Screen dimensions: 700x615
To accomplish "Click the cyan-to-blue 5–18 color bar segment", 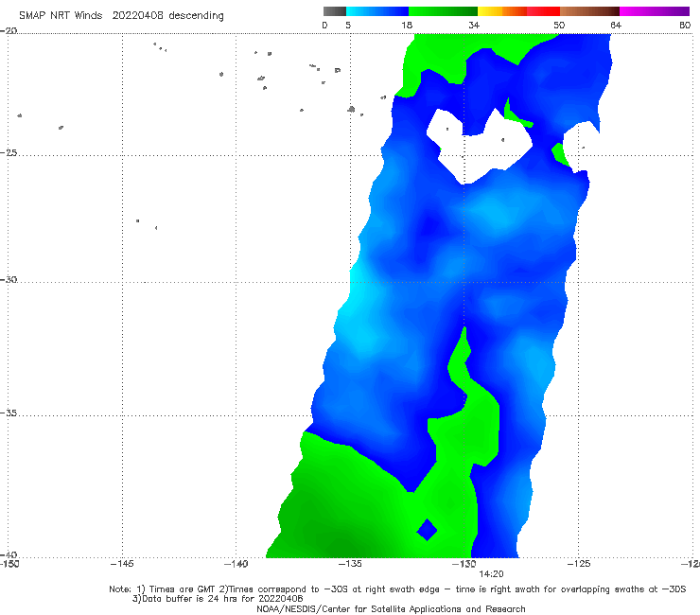I will coord(377,11).
